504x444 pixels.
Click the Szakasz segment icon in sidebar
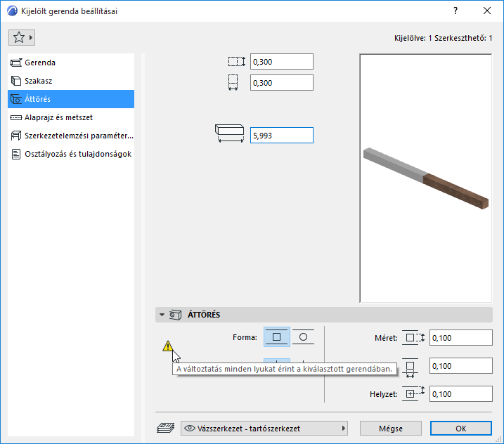pyautogui.click(x=16, y=81)
